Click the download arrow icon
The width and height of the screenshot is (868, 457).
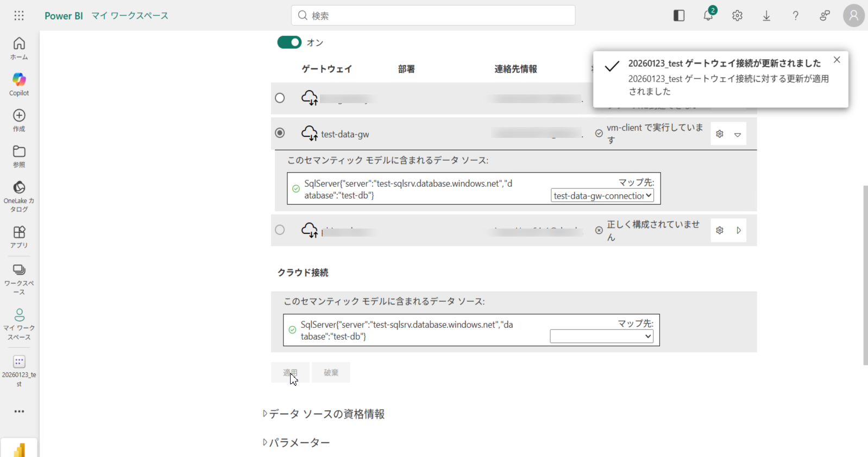click(766, 16)
